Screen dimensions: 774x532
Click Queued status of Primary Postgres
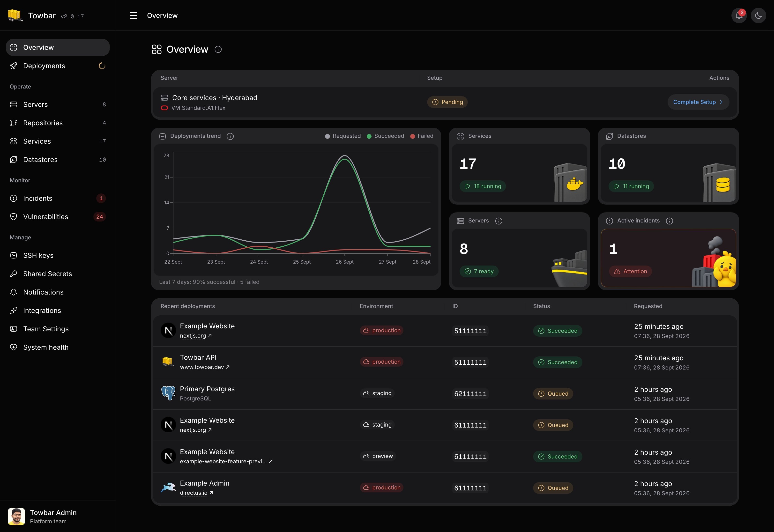pyautogui.click(x=553, y=394)
